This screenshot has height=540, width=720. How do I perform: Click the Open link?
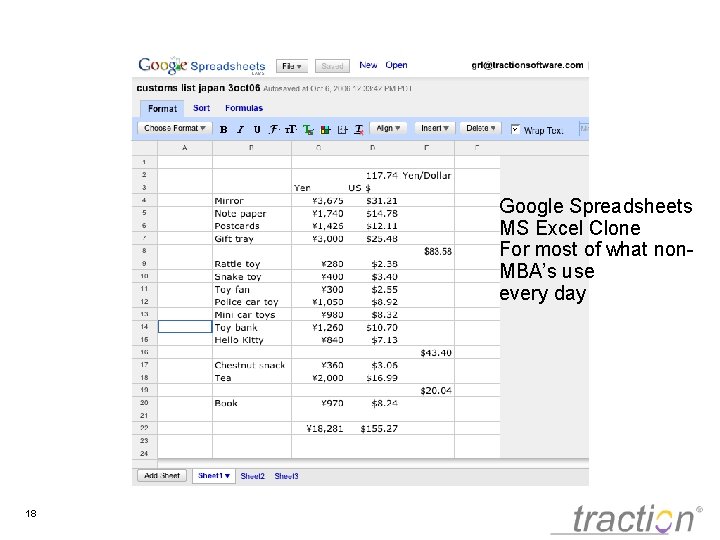(396, 65)
